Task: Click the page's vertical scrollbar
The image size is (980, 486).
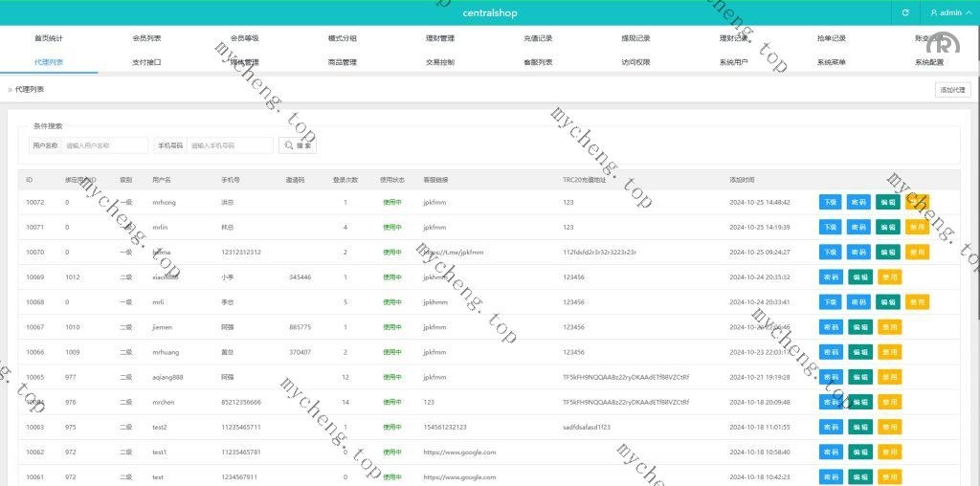Action: click(975, 239)
